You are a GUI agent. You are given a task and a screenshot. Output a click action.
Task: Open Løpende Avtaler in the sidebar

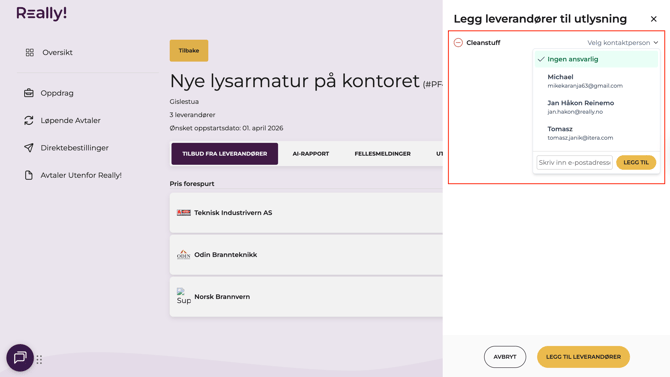71,121
